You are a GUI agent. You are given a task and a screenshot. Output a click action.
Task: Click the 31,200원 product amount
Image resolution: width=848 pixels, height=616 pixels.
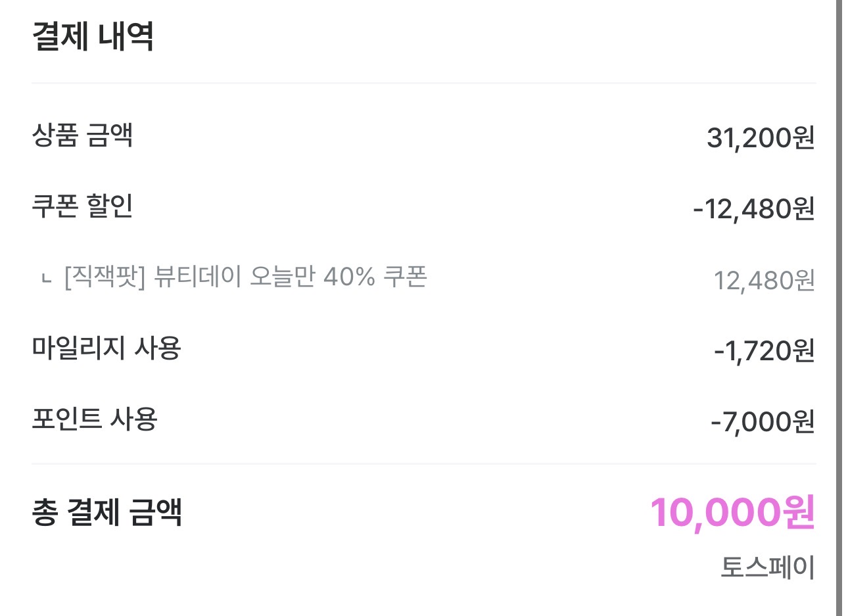click(x=761, y=138)
